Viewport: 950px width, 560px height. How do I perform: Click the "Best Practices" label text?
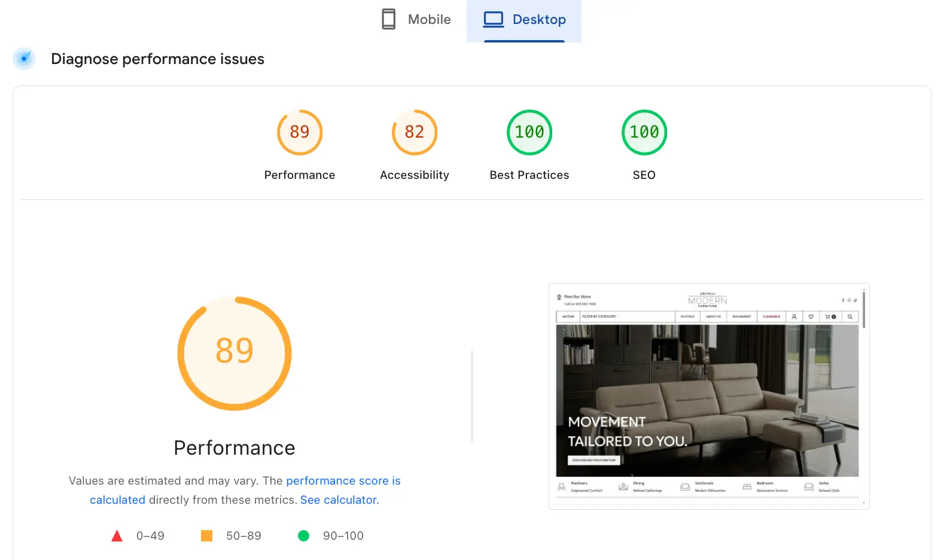pos(529,175)
